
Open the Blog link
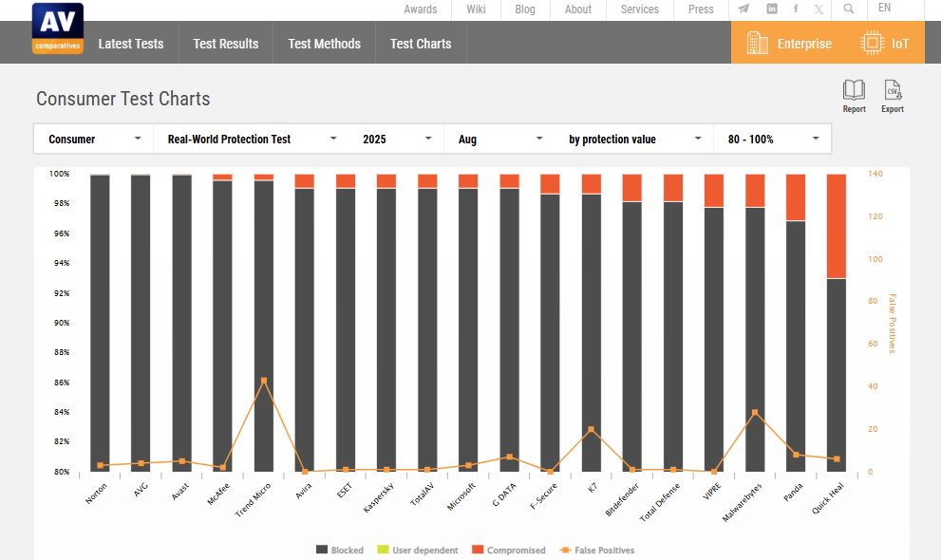[525, 9]
